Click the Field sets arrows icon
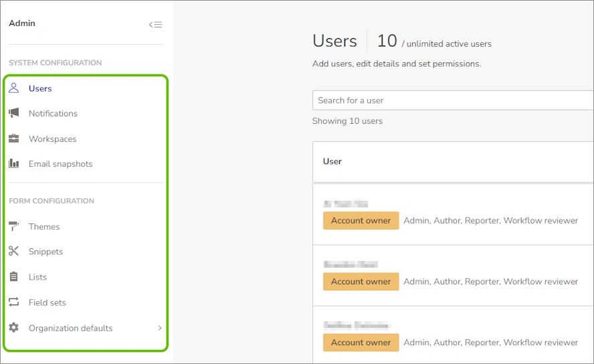Image resolution: width=594 pixels, height=364 pixels. 13,302
